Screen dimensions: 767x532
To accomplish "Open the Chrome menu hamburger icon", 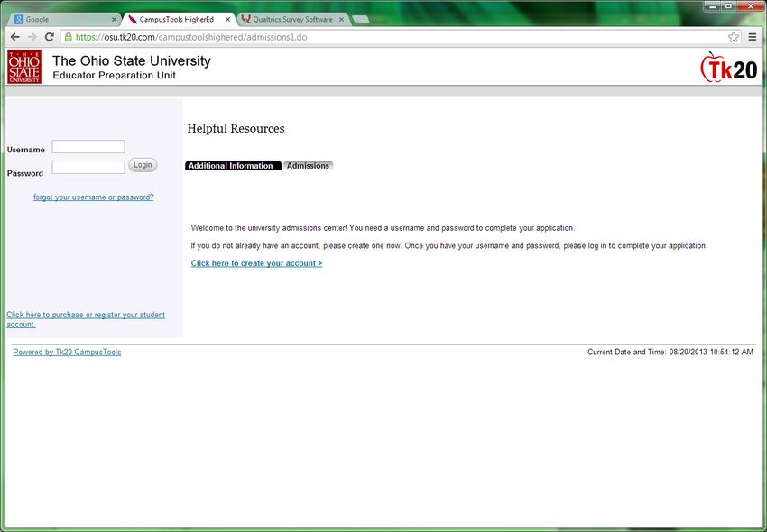I will coord(753,37).
